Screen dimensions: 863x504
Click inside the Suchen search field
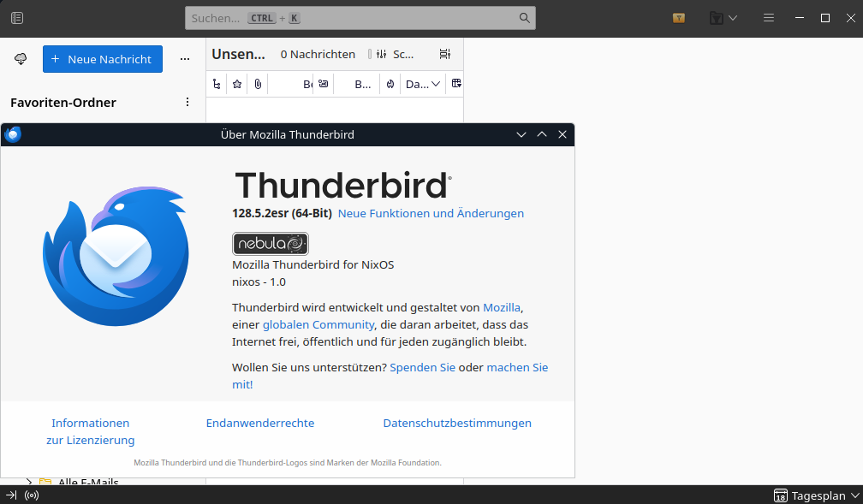pyautogui.click(x=360, y=17)
